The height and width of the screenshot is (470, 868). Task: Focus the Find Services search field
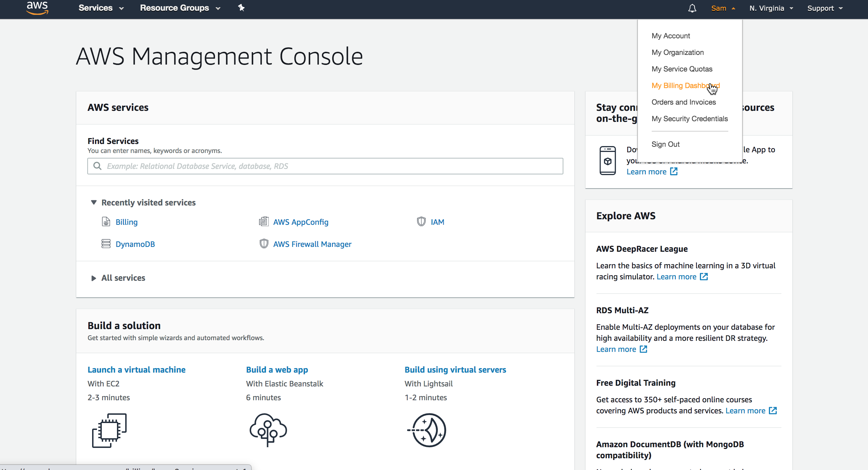[325, 166]
